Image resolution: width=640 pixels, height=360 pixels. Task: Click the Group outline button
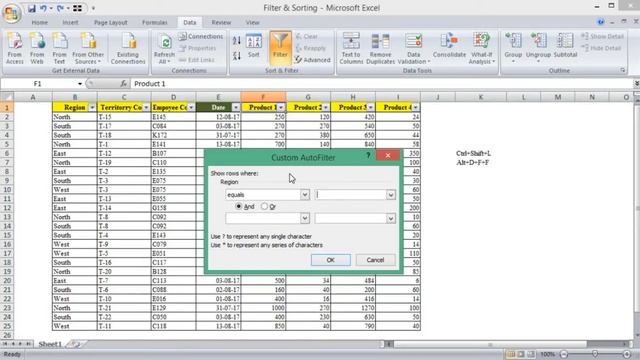[x=513, y=47]
